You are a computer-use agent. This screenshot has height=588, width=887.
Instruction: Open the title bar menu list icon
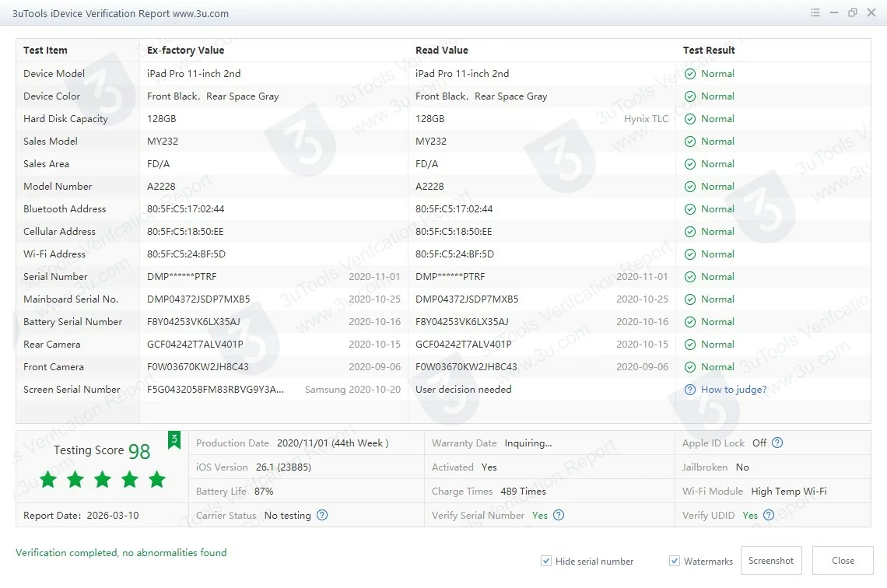[x=815, y=13]
